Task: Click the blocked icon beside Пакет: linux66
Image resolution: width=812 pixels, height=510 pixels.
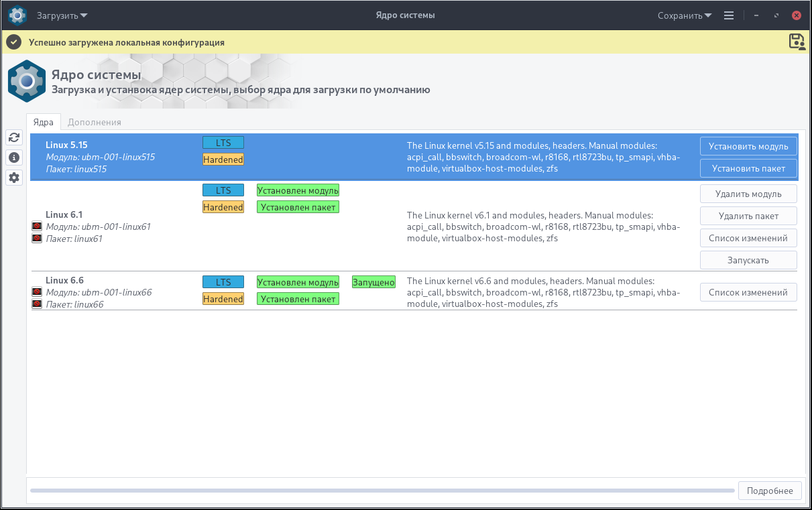Action: (37, 304)
